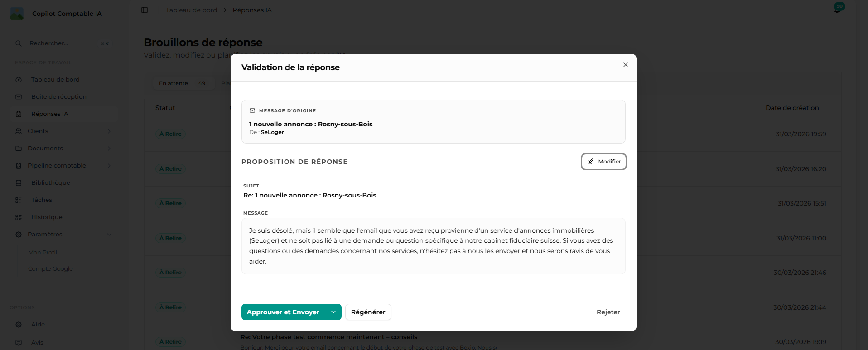Image resolution: width=868 pixels, height=350 pixels.
Task: Toggle the sidebar panel icon
Action: click(145, 10)
